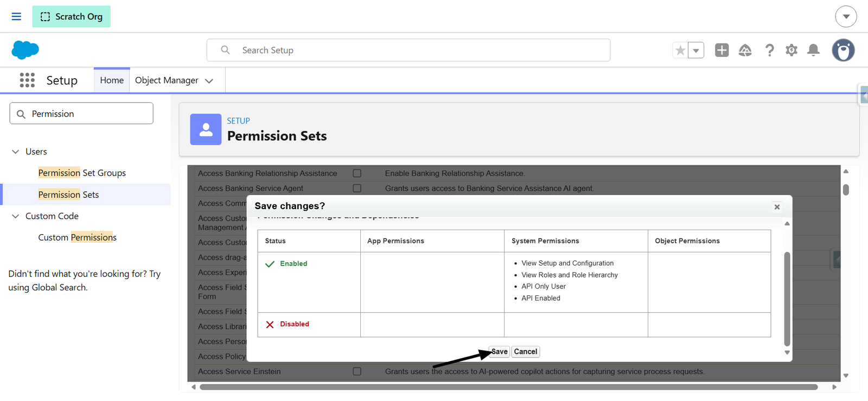Click the Object Permissions column header

(x=687, y=241)
